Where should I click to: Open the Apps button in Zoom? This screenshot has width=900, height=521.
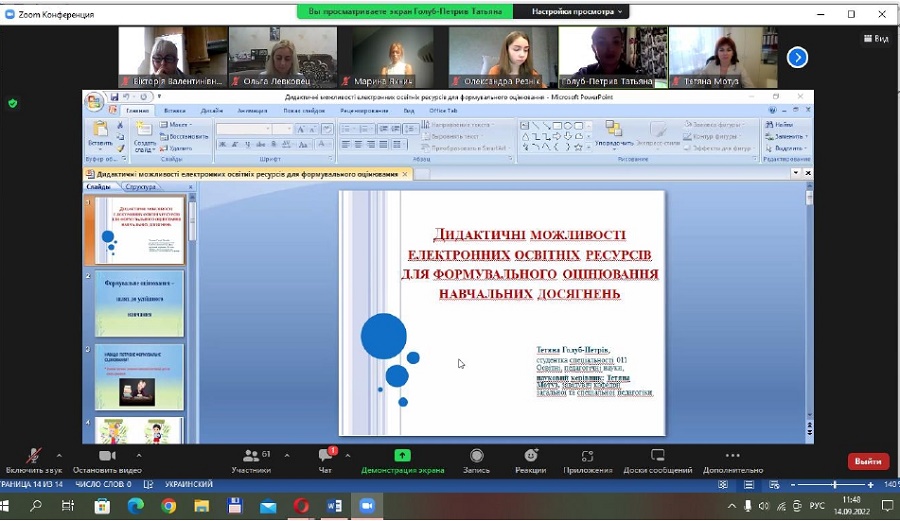[588, 457]
